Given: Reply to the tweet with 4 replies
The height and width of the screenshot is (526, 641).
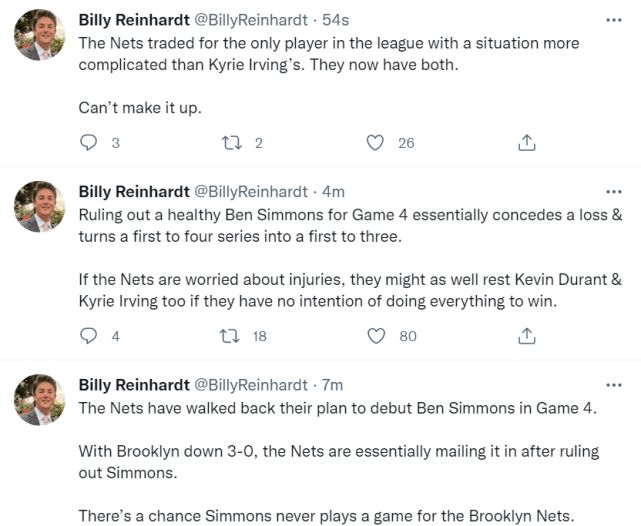Looking at the screenshot, I should pyautogui.click(x=89, y=336).
